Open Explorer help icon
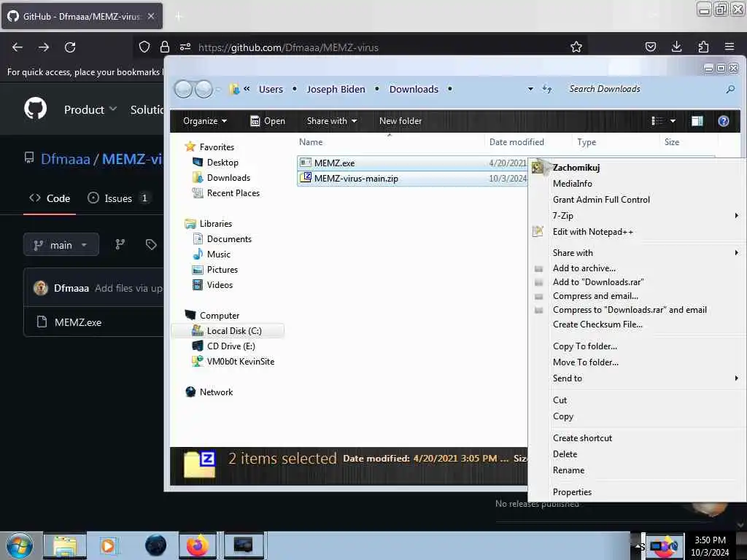 pyautogui.click(x=723, y=121)
